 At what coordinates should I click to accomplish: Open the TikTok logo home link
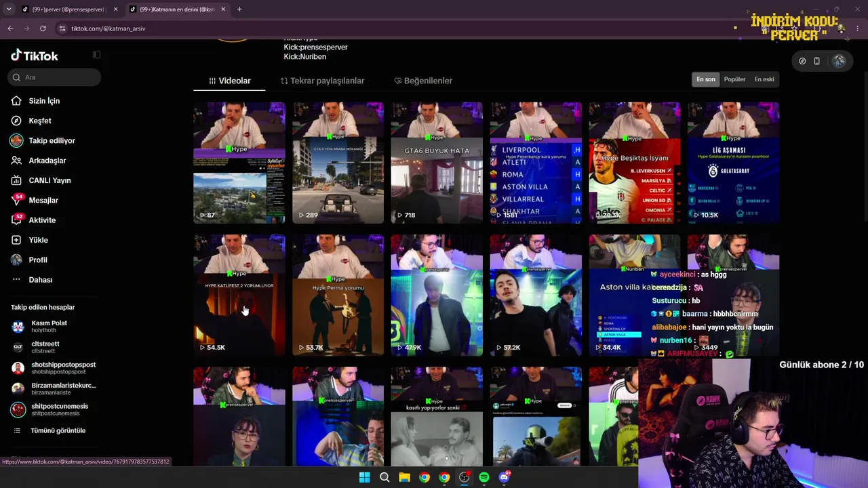pyautogui.click(x=35, y=56)
